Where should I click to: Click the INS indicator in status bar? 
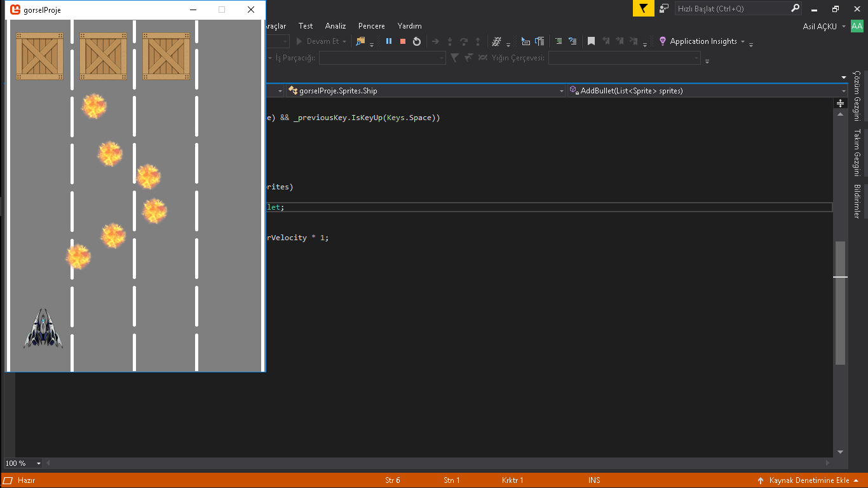(594, 480)
